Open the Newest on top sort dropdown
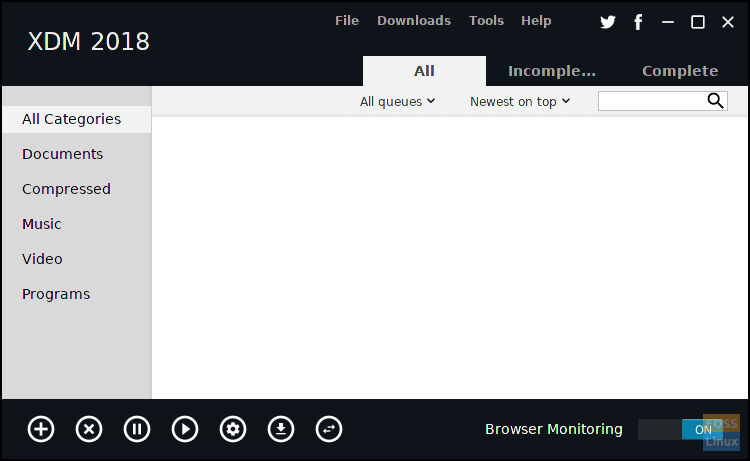 tap(520, 101)
